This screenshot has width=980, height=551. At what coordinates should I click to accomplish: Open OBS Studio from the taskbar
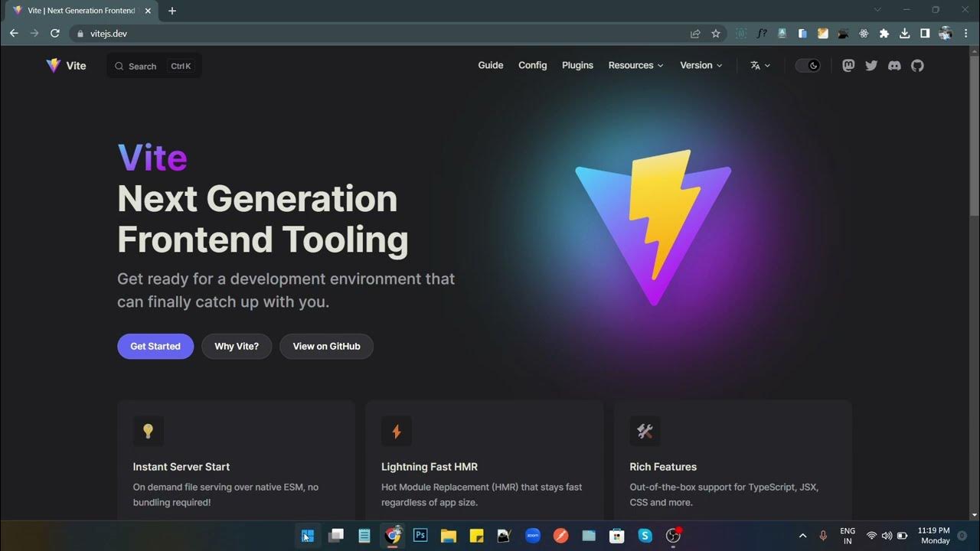(673, 536)
